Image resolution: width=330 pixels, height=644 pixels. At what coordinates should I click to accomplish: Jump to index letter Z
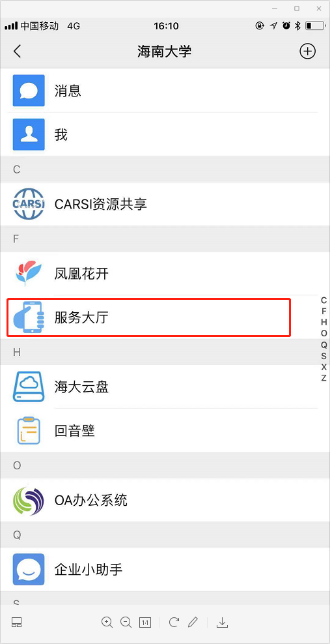(324, 378)
